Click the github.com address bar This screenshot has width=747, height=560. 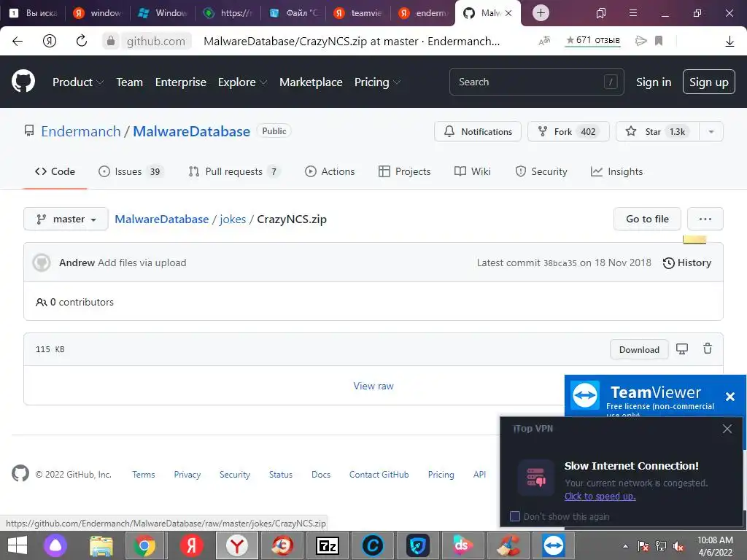point(156,42)
